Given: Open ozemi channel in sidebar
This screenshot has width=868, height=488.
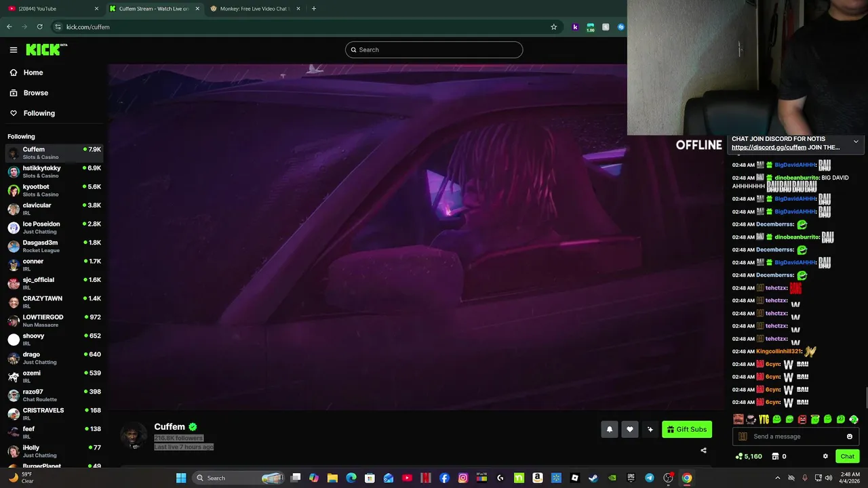Looking at the screenshot, I should (x=54, y=376).
